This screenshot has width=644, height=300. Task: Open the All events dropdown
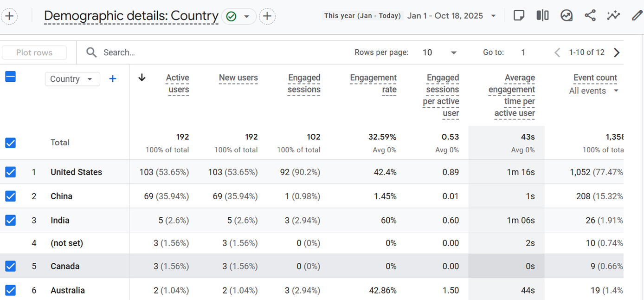594,91
